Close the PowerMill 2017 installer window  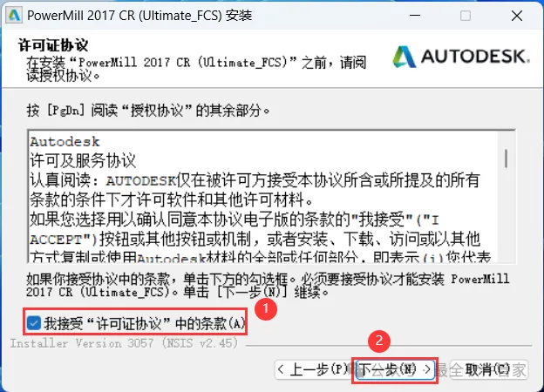(517, 16)
